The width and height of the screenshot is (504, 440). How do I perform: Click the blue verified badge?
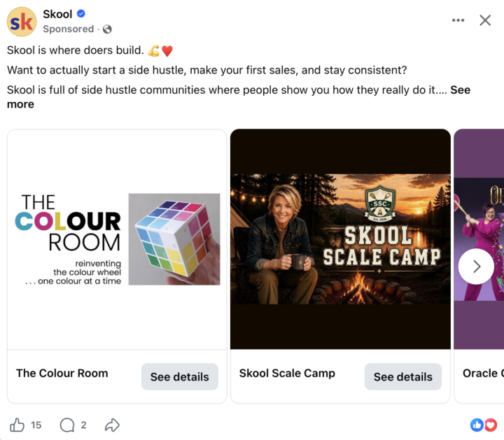coord(81,14)
